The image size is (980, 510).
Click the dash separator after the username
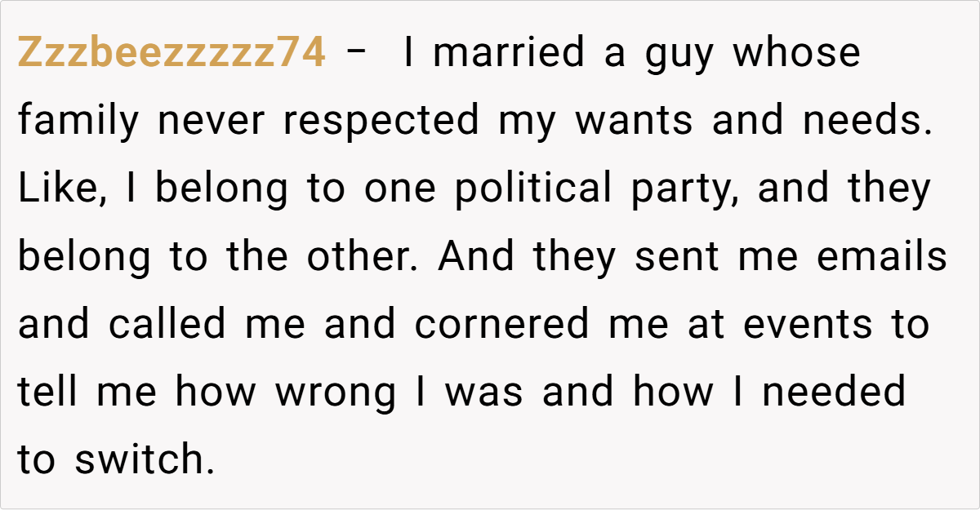[356, 54]
